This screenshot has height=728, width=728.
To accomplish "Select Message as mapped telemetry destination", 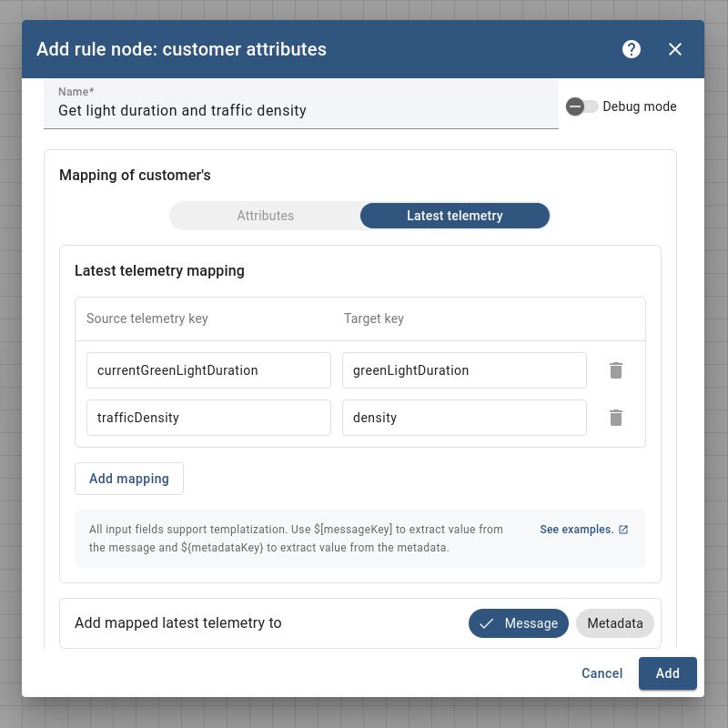I will tap(518, 623).
